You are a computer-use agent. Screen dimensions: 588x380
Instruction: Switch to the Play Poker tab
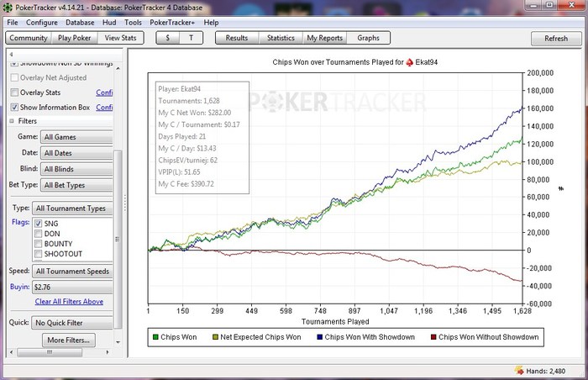(74, 38)
